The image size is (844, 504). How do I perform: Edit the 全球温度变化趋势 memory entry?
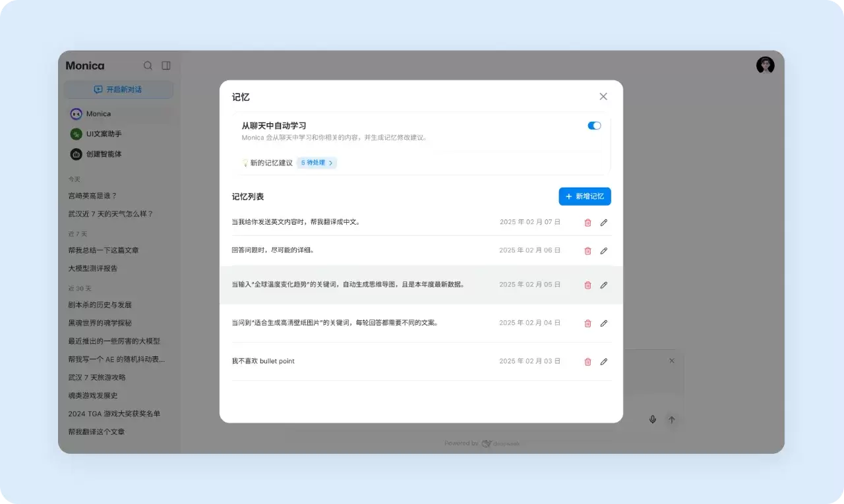(604, 285)
